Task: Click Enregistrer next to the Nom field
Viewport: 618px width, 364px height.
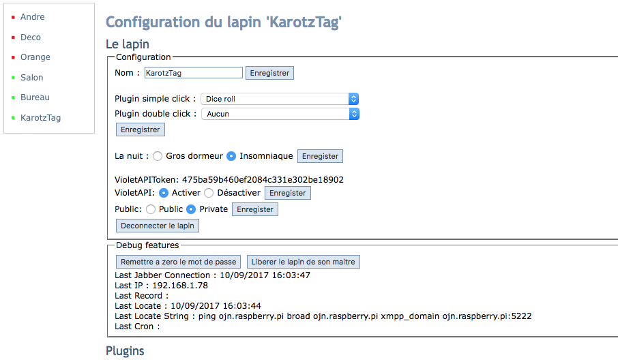Action: [269, 73]
